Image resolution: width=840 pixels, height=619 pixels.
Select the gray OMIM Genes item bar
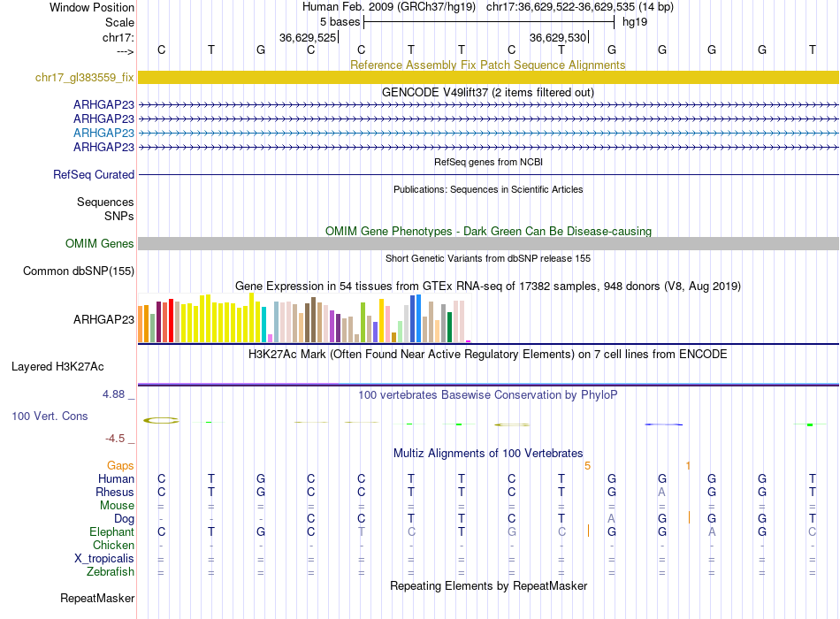[488, 244]
